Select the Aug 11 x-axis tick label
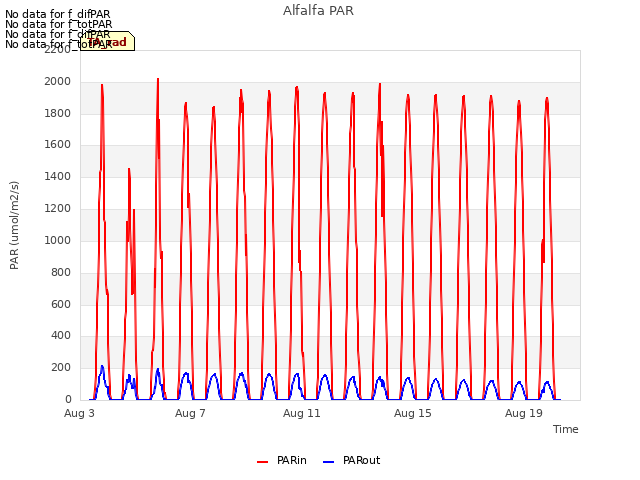 pos(302,413)
